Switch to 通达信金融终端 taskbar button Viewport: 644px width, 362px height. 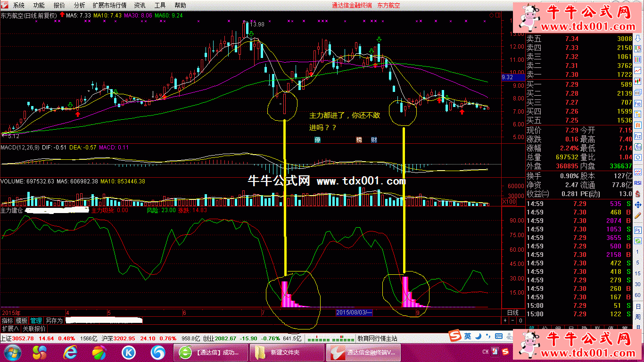tap(364, 352)
